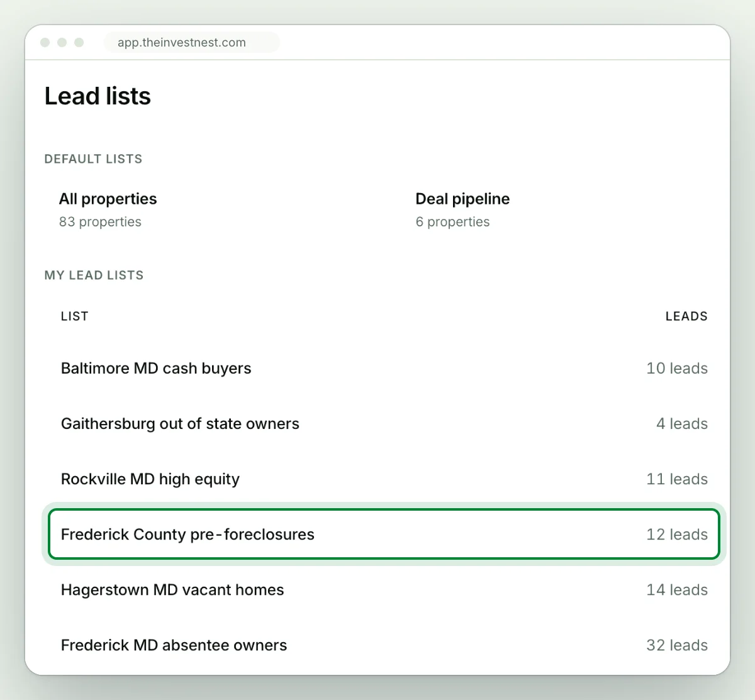Click the 4 leads value
This screenshot has height=700, width=755.
pyautogui.click(x=682, y=424)
